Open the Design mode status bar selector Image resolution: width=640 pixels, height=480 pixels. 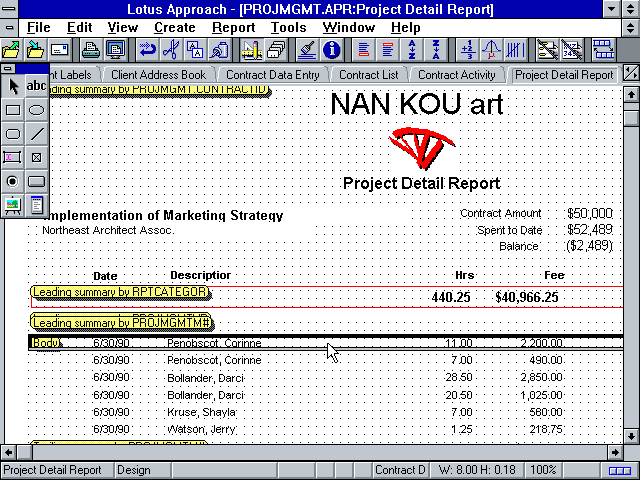[x=143, y=470]
